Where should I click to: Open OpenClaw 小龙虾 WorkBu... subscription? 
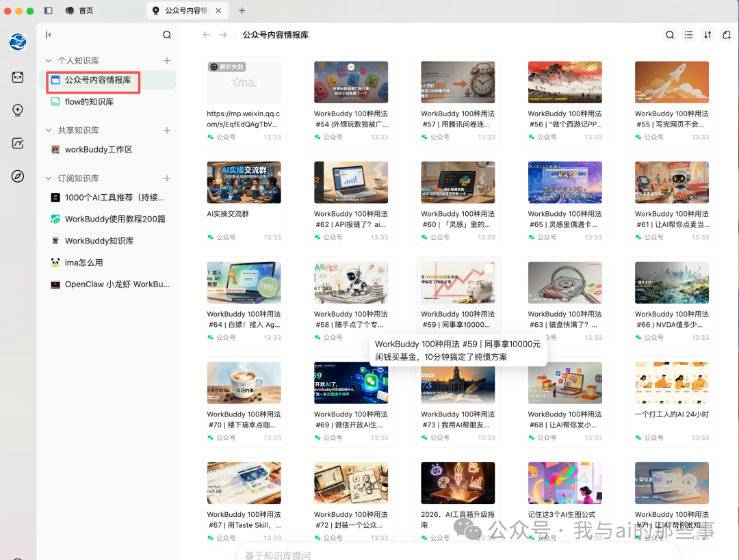[108, 284]
